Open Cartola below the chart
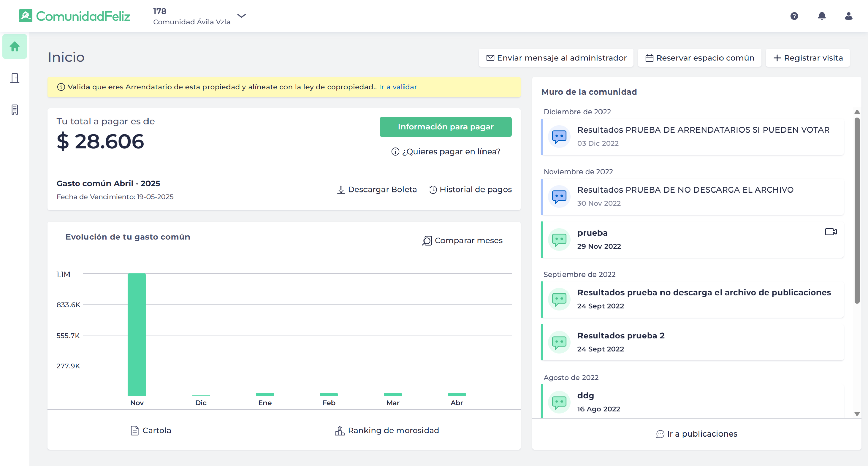 [151, 430]
